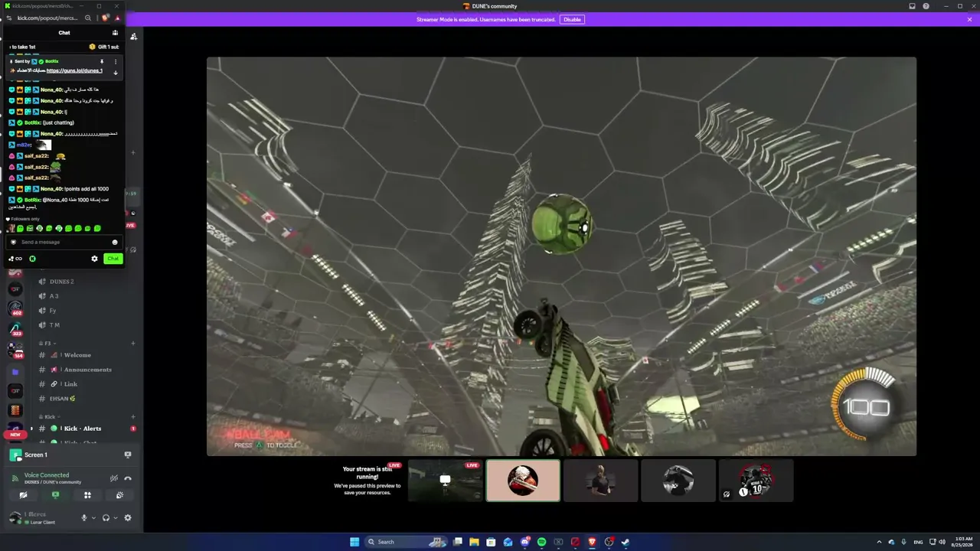980x551 pixels.
Task: Open the headphone output options dropdown arrow
Action: [116, 518]
